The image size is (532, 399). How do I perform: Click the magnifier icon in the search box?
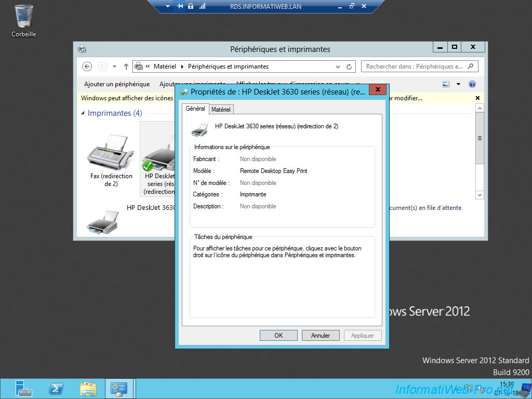coord(471,66)
